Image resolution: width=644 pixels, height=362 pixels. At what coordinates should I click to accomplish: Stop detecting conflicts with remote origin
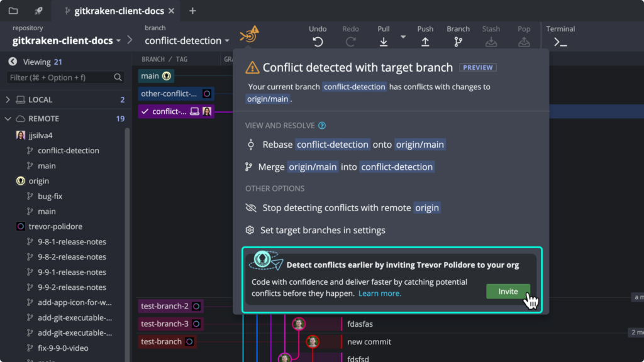coord(343,208)
